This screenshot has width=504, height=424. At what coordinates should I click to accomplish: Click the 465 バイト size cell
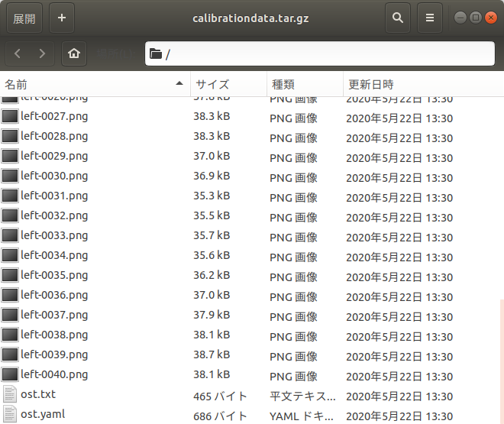220,396
